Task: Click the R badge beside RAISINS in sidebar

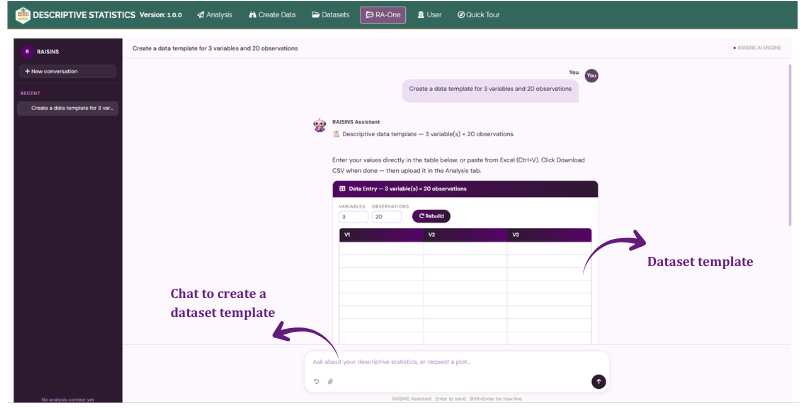Action: click(27, 52)
